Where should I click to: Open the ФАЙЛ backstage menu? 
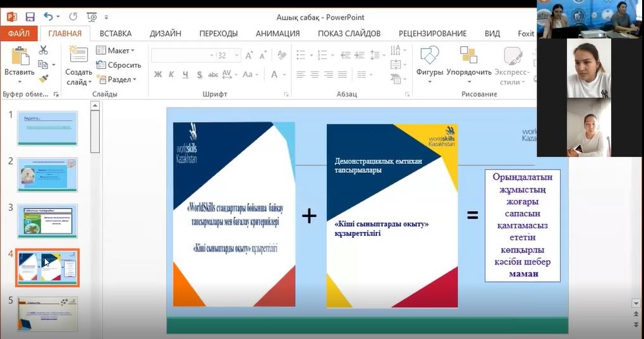(20, 34)
